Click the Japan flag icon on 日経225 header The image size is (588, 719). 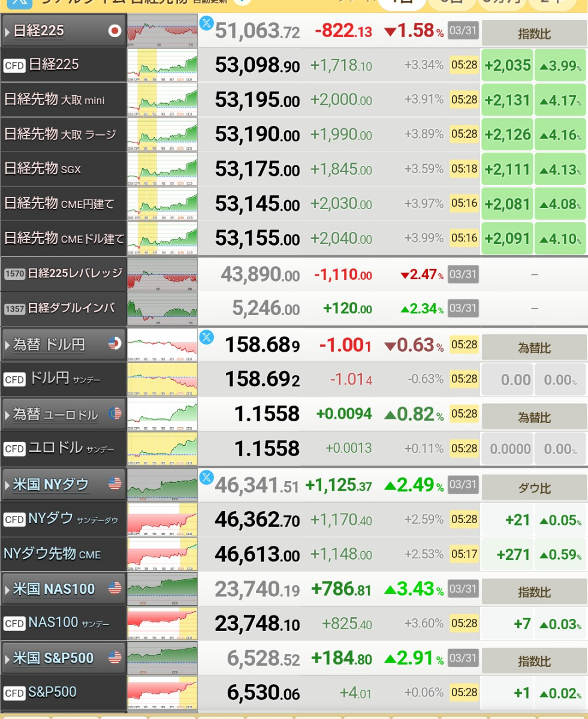click(114, 31)
